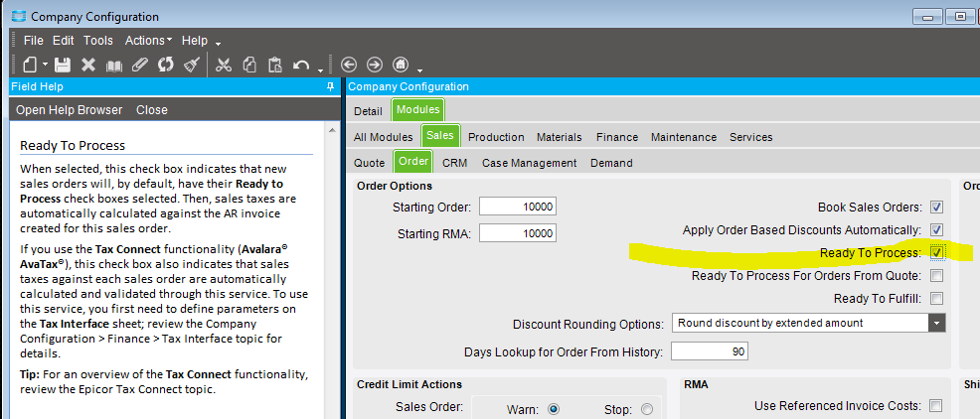Screen dimensions: 980x419
Task: Click the Copy toolbar icon
Action: (x=249, y=65)
